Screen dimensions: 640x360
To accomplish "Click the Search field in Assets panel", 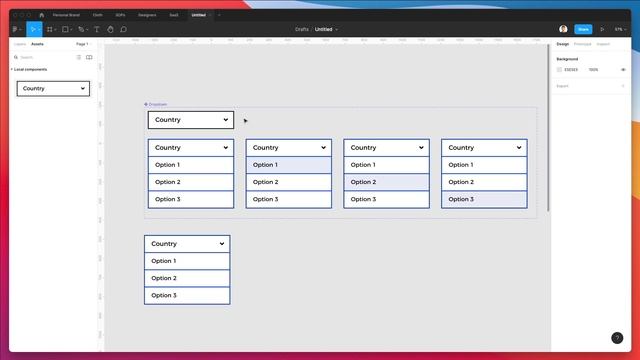I will 45,58.
